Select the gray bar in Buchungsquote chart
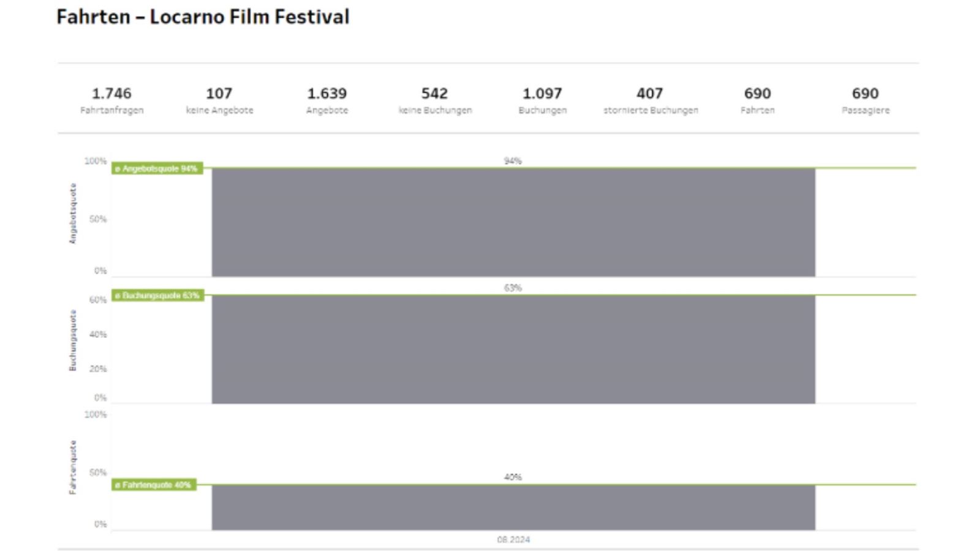 513,349
